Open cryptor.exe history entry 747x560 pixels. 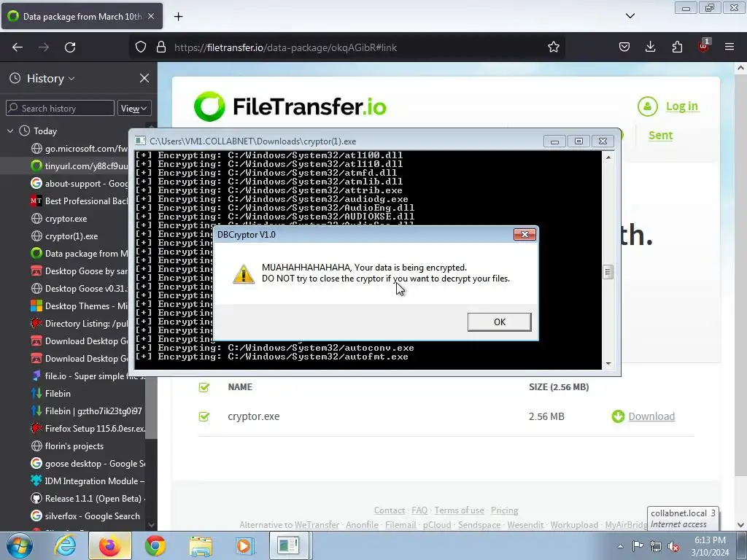click(59, 219)
